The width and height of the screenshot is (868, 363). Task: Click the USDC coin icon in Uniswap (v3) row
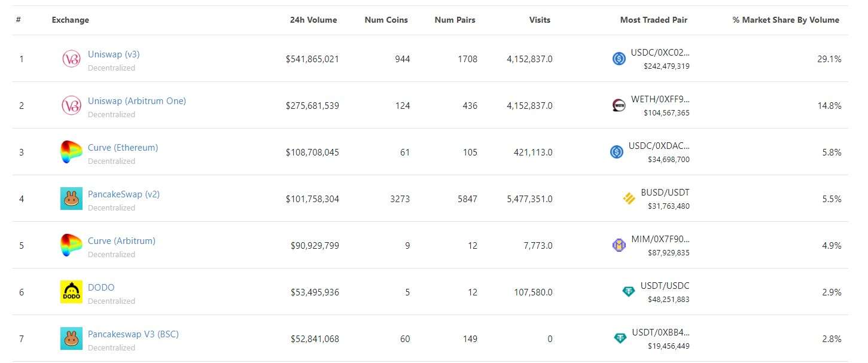619,59
